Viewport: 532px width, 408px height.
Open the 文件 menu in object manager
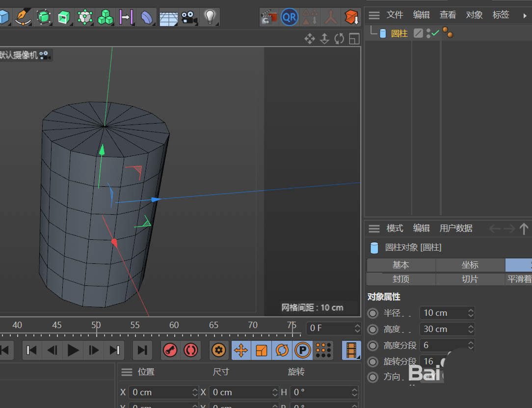[395, 15]
